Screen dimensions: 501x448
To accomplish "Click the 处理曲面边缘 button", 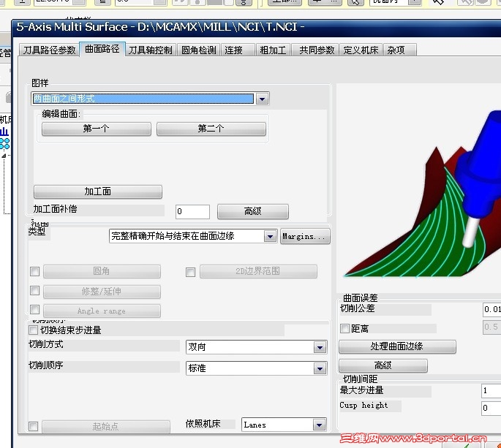I will (397, 346).
